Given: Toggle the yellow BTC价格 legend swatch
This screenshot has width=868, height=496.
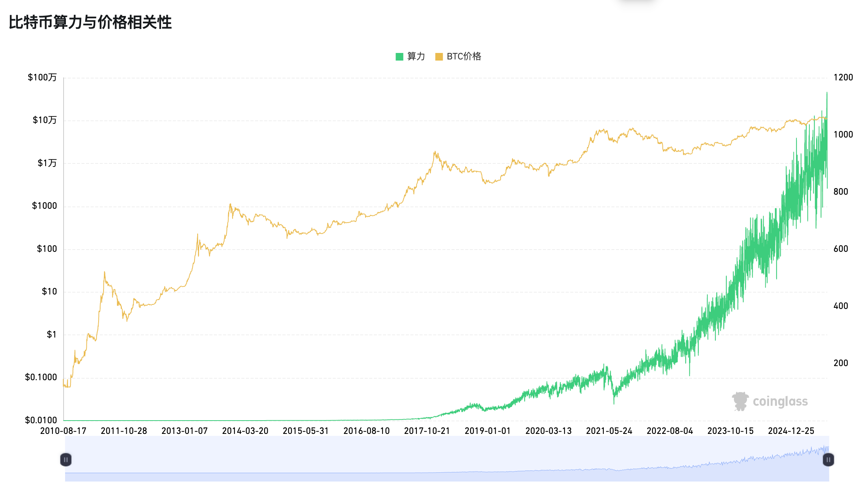Looking at the screenshot, I should [439, 57].
